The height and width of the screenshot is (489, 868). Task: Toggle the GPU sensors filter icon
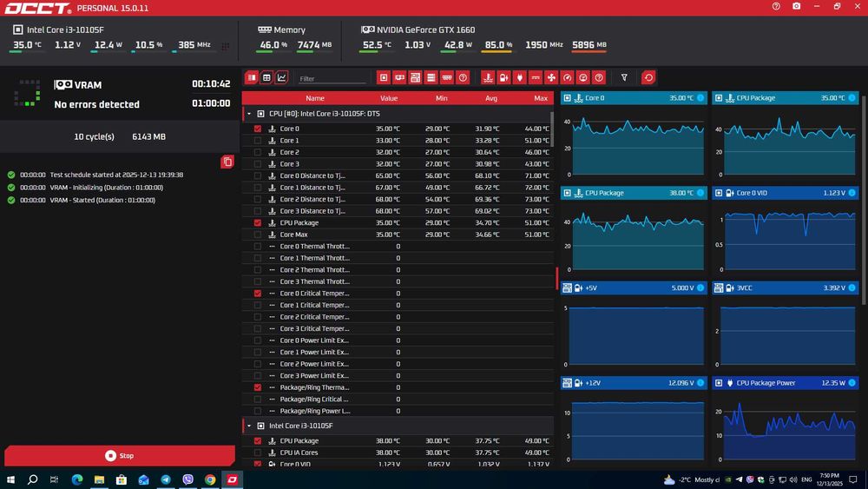(x=399, y=77)
